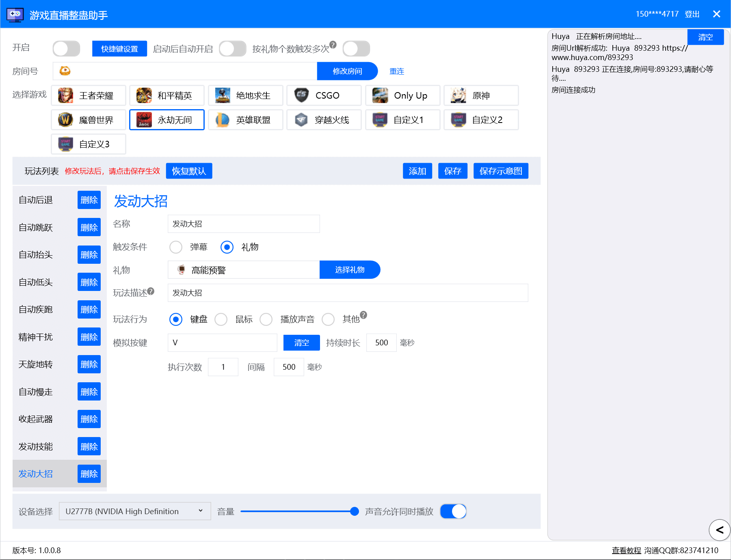Click the 高能预警 gift icon
The height and width of the screenshot is (560, 731).
(182, 270)
